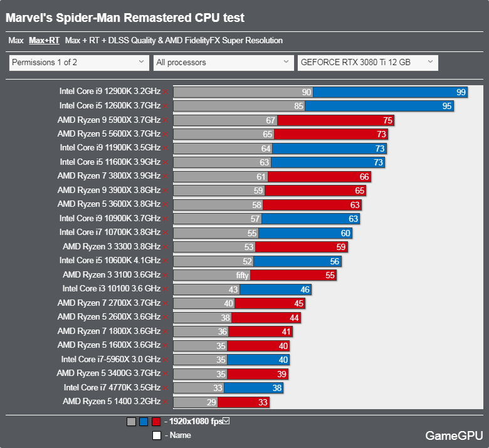Click red X next to AMD Ryzen 9 5900X
The image size is (489, 448).
tap(166, 120)
